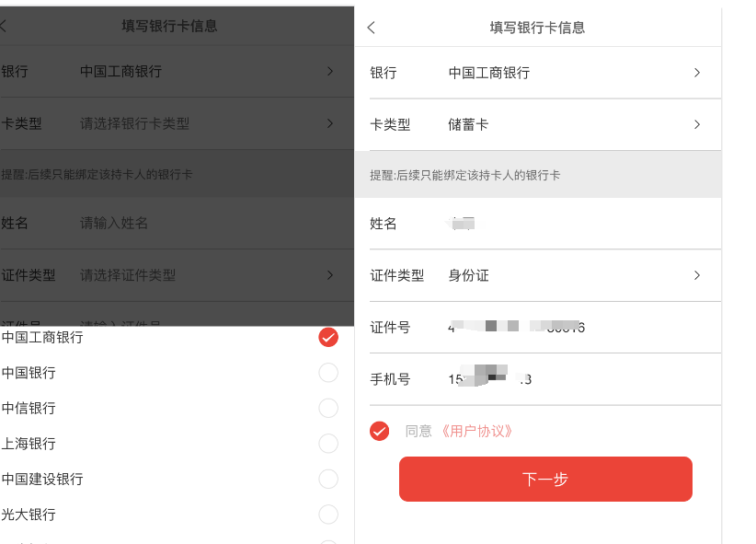Click the left panel's 请输入姓名 field

click(x=184, y=224)
